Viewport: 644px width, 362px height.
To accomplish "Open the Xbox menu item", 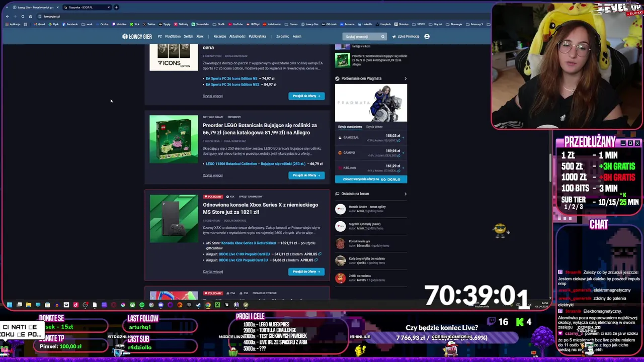I will (x=200, y=36).
